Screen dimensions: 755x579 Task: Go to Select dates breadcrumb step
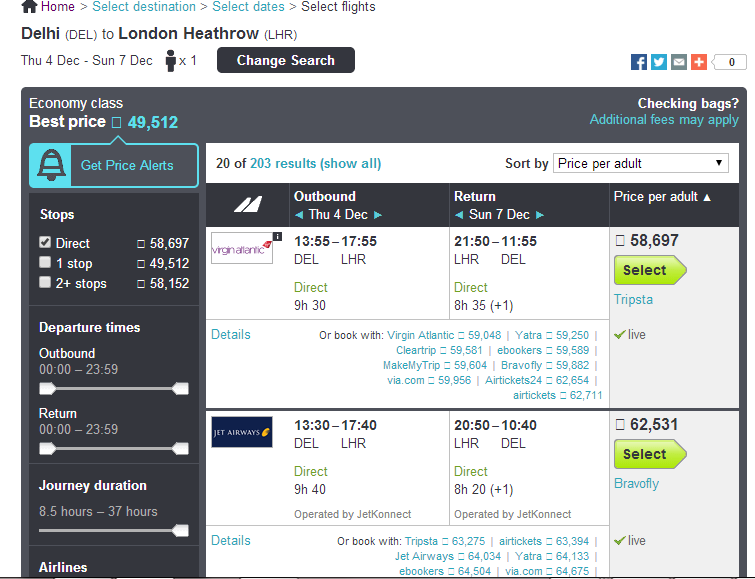tap(248, 7)
